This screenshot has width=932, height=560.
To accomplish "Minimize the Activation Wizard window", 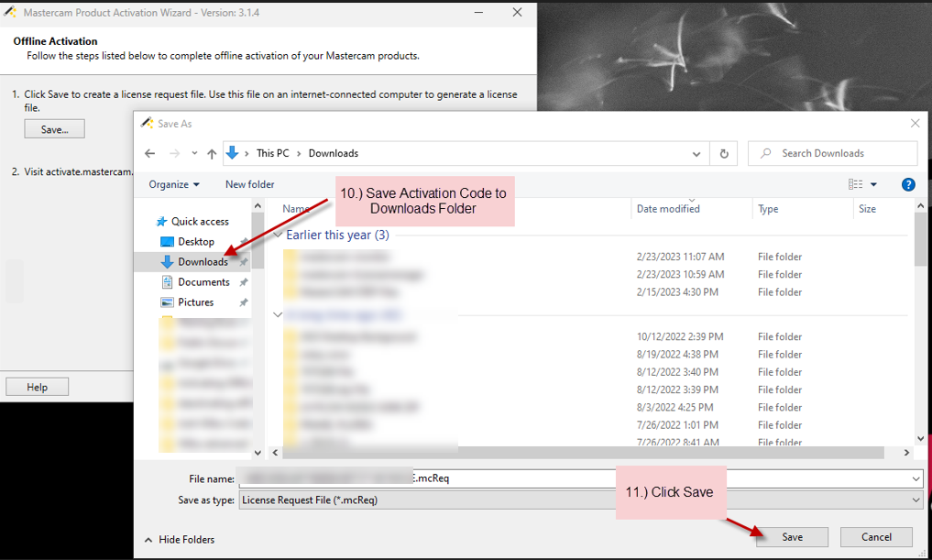I will point(478,13).
